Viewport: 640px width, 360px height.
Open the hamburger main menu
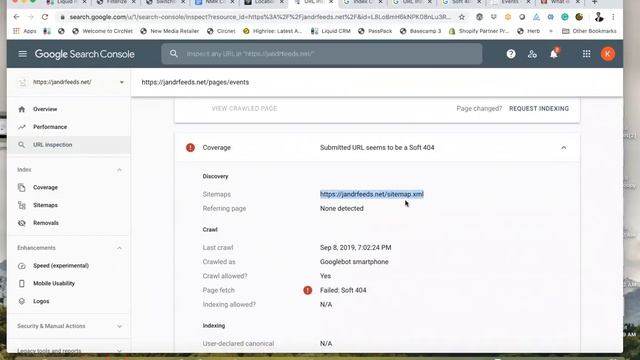click(x=22, y=54)
